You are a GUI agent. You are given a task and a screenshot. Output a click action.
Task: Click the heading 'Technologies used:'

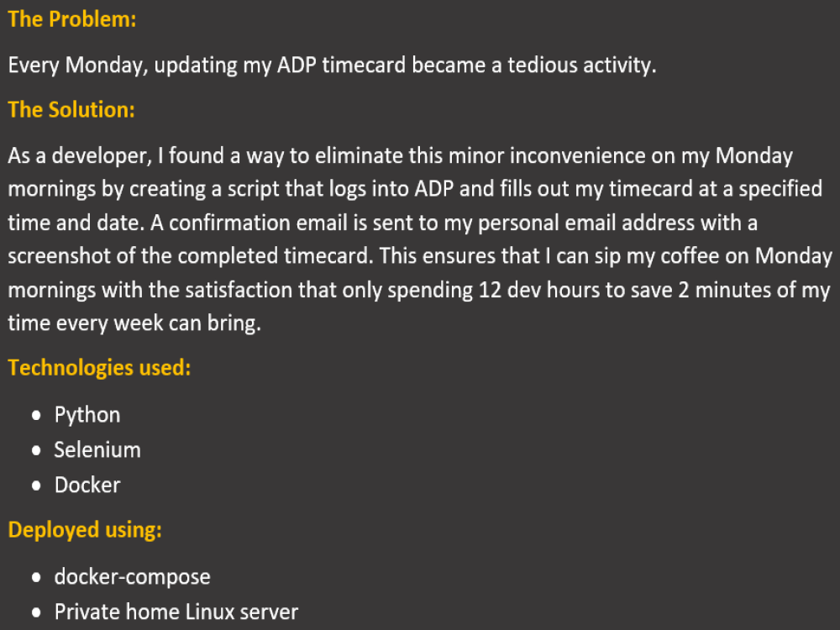100,368
